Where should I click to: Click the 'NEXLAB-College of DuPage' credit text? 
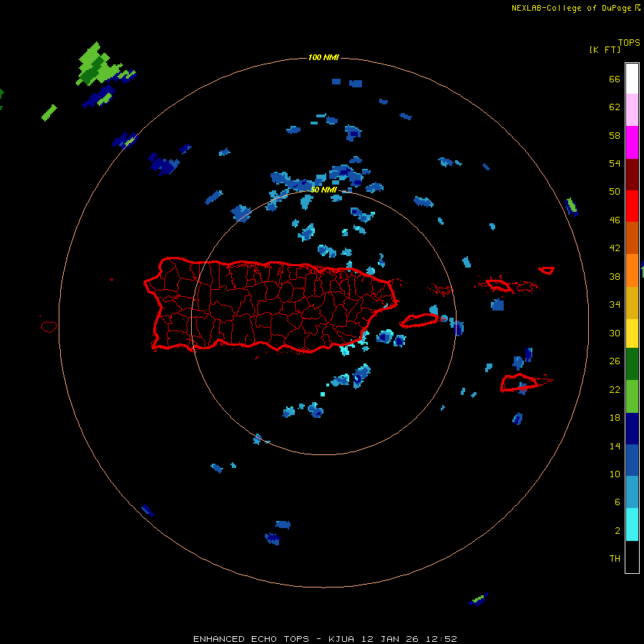click(x=571, y=8)
